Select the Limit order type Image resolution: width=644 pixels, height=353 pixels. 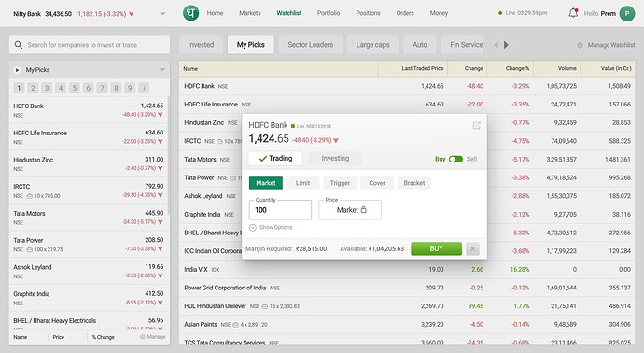[302, 183]
